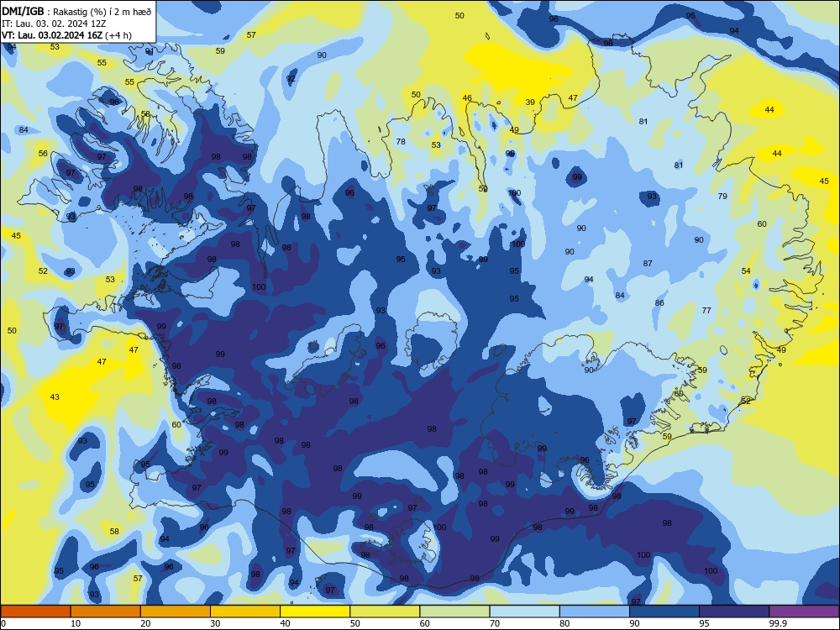The width and height of the screenshot is (840, 630).
Task: Click the 20–30 amber legend swatch
Action: 176,612
